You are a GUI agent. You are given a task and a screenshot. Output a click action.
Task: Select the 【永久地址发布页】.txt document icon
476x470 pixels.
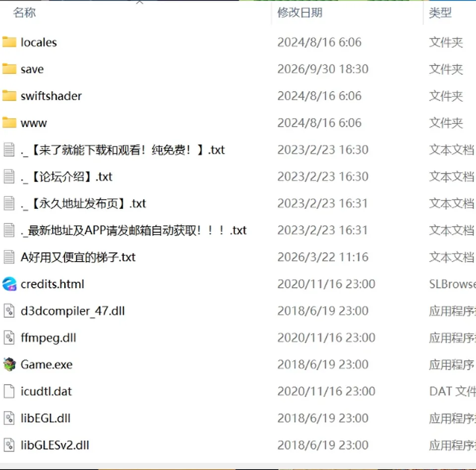click(9, 203)
